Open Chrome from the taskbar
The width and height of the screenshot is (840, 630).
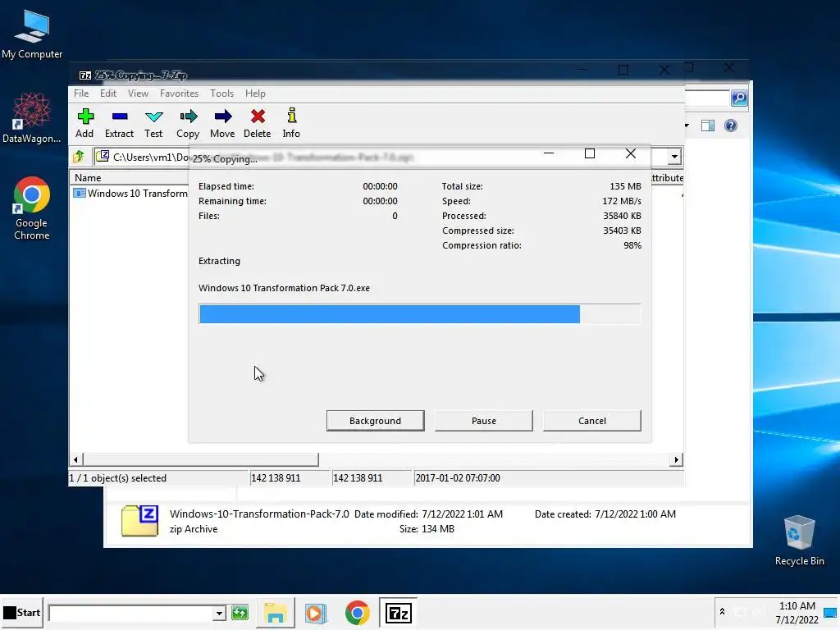(358, 613)
